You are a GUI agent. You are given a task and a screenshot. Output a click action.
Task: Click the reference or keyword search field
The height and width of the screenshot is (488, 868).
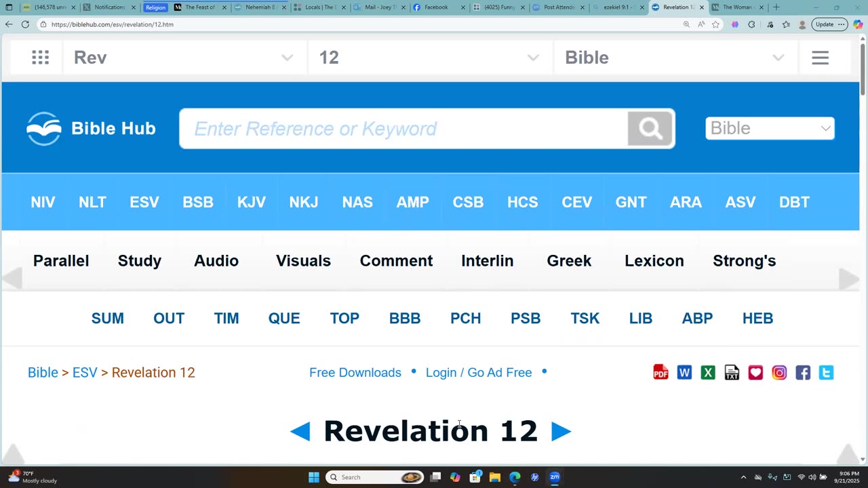point(403,128)
